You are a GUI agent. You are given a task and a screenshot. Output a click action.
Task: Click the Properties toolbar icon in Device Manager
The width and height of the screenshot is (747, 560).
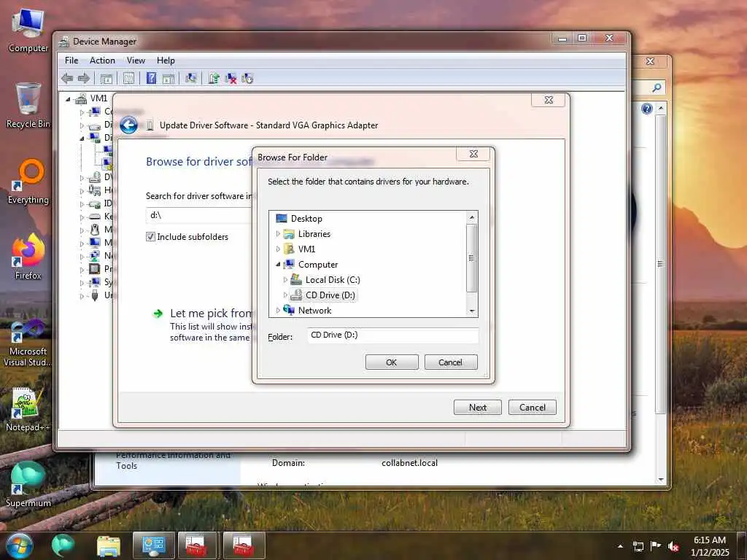tap(128, 79)
